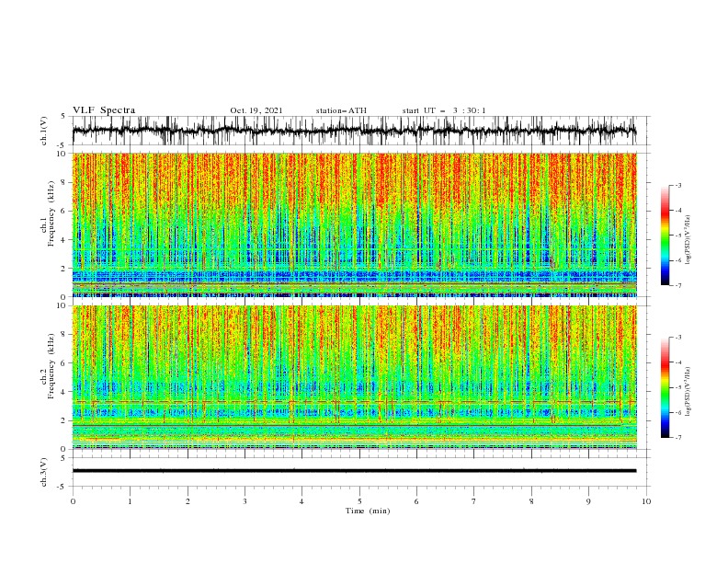Click inside the ch.2 spectrogram panel
The height and width of the screenshot is (563, 728).
point(354,377)
